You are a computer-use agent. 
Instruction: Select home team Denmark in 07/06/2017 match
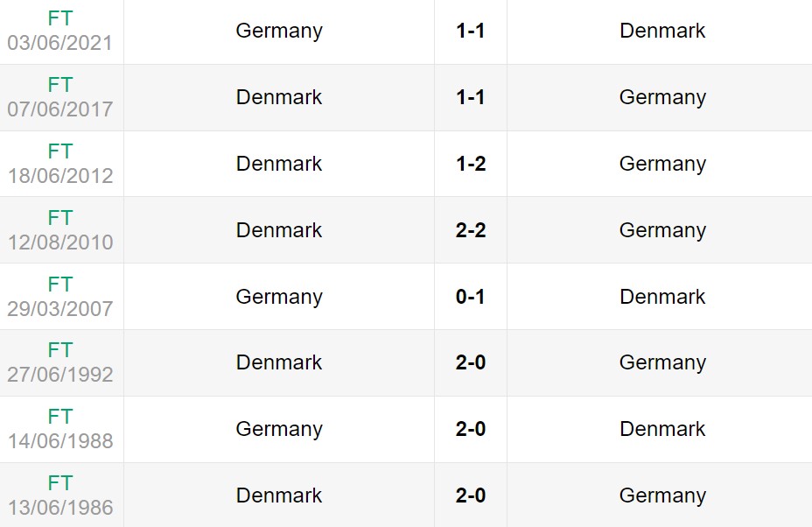[x=279, y=97]
